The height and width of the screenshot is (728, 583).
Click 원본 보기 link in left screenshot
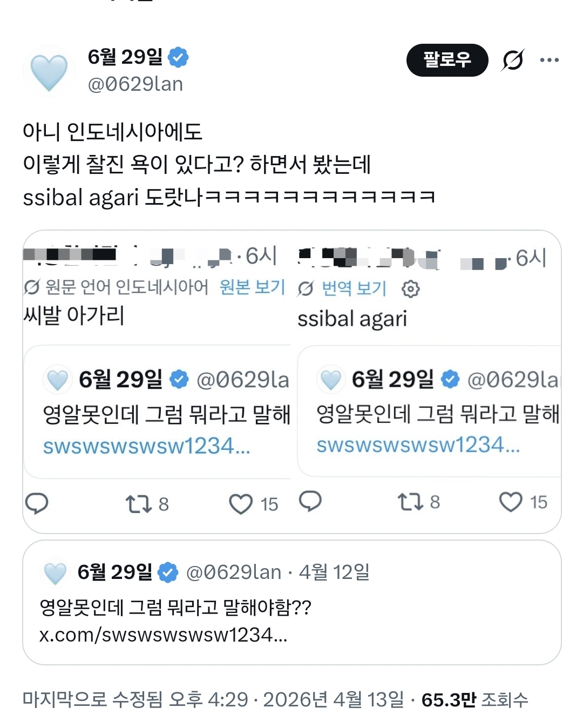point(252,287)
